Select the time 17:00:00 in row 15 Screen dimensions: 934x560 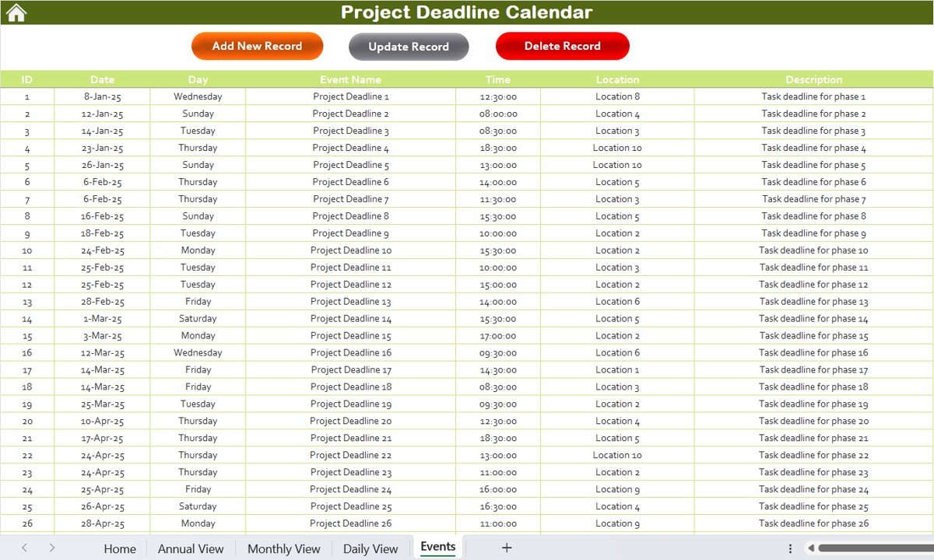[498, 336]
